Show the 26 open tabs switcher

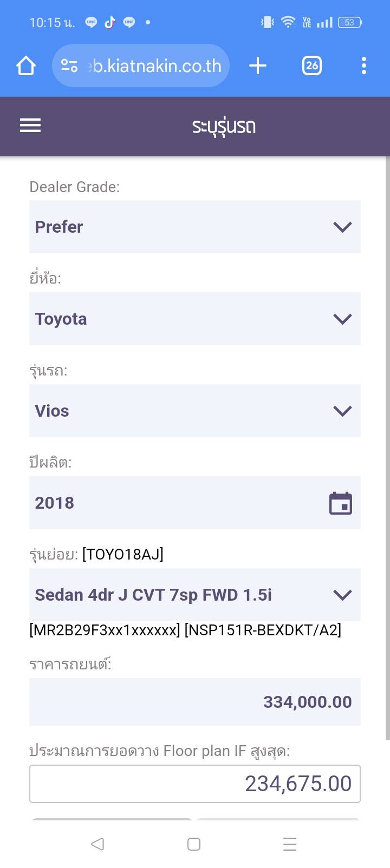pyautogui.click(x=311, y=66)
